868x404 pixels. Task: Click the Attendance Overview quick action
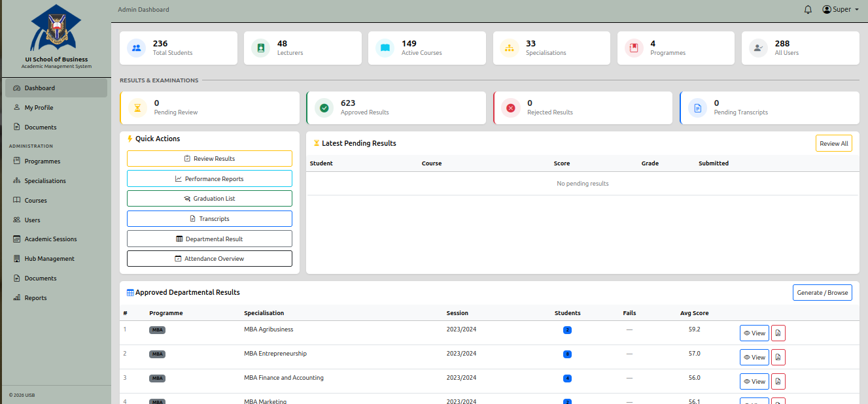click(x=209, y=259)
